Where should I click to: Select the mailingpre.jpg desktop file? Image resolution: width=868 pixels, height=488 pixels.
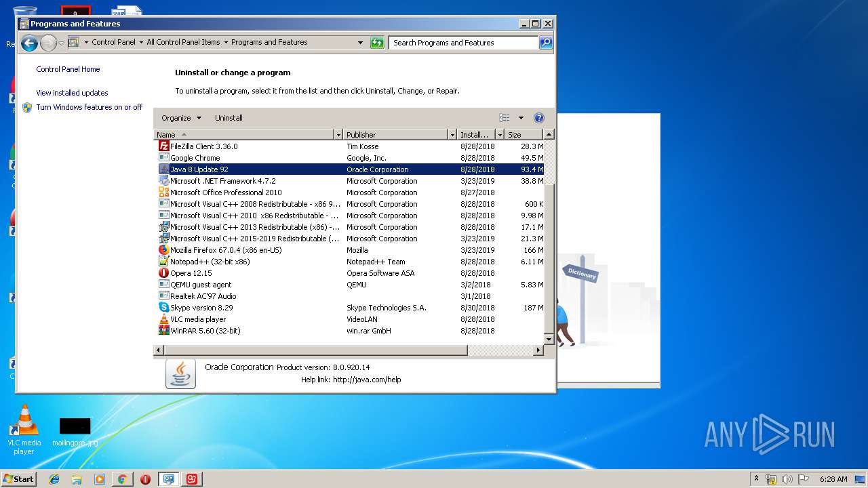[x=75, y=432]
